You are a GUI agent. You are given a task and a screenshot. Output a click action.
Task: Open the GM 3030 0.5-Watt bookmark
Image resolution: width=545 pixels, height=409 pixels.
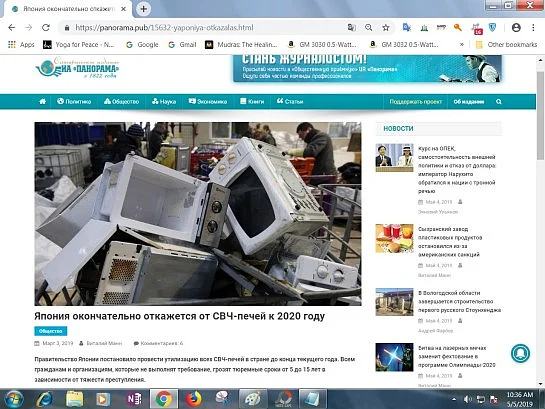click(322, 44)
